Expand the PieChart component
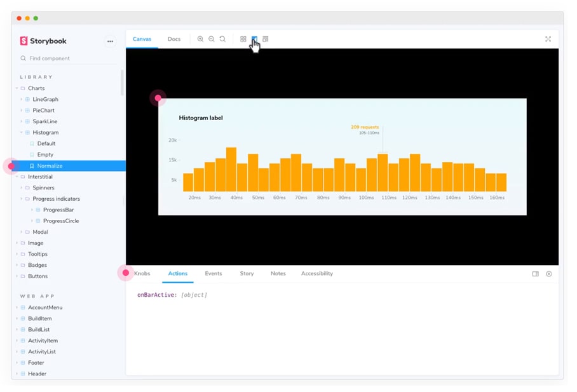The height and width of the screenshot is (392, 577). point(44,111)
